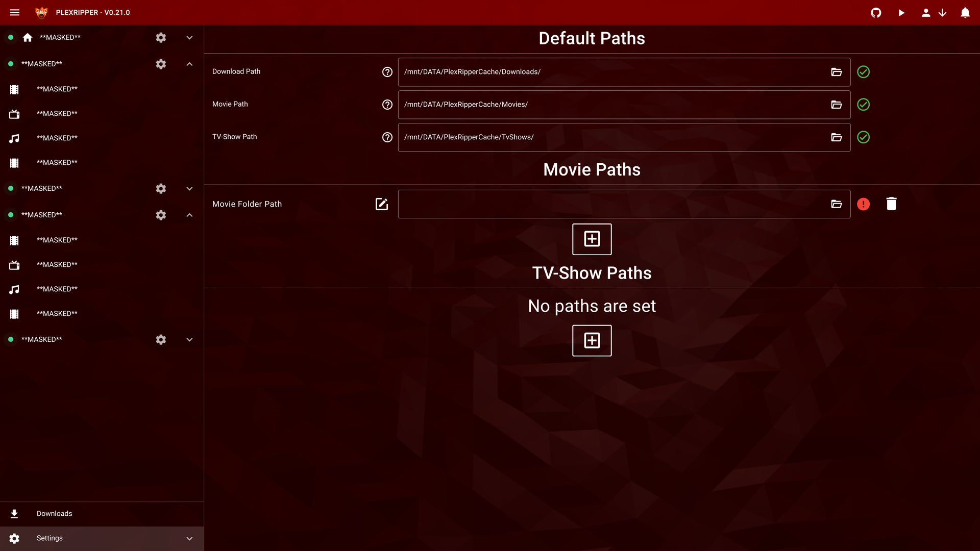This screenshot has width=980, height=551.
Task: Open Settings in the sidebar
Action: pos(50,538)
